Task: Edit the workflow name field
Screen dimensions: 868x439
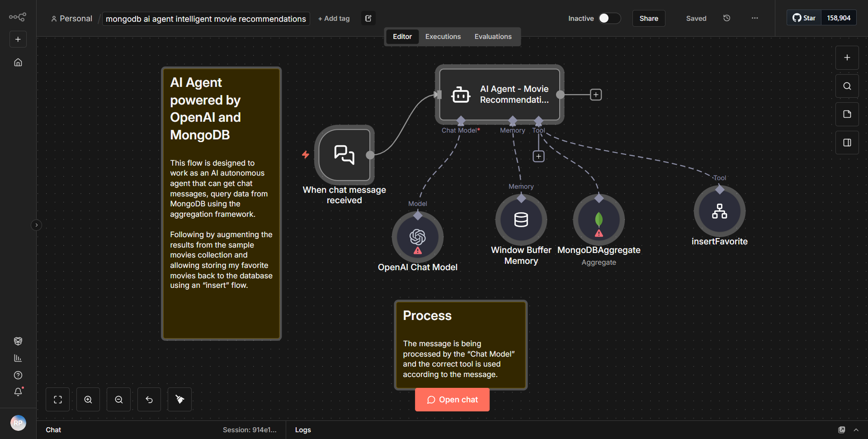Action: click(x=206, y=19)
